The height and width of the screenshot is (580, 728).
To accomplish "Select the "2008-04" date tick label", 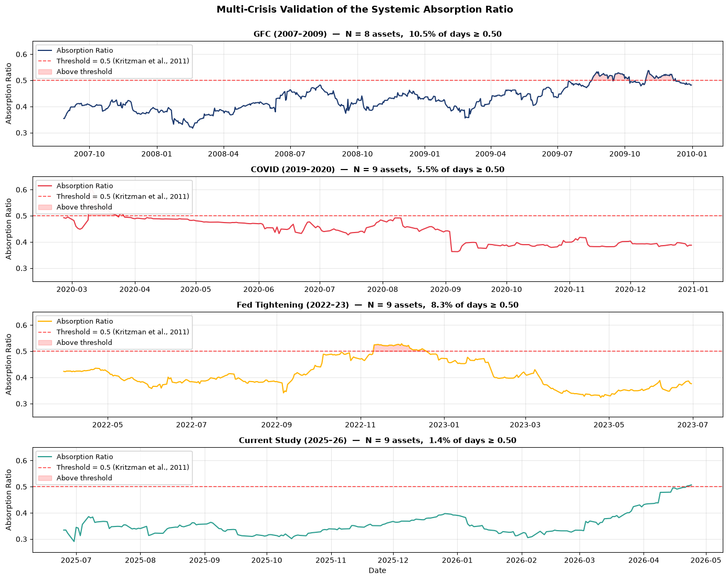I will [224, 153].
